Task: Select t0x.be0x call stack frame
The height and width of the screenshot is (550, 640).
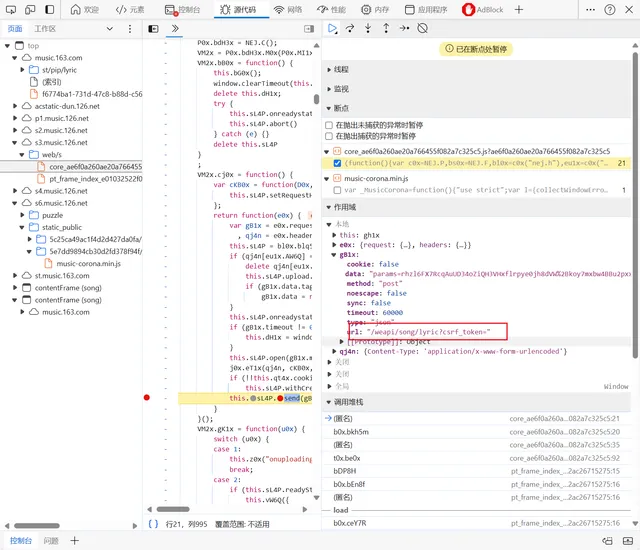Action: click(x=476, y=458)
